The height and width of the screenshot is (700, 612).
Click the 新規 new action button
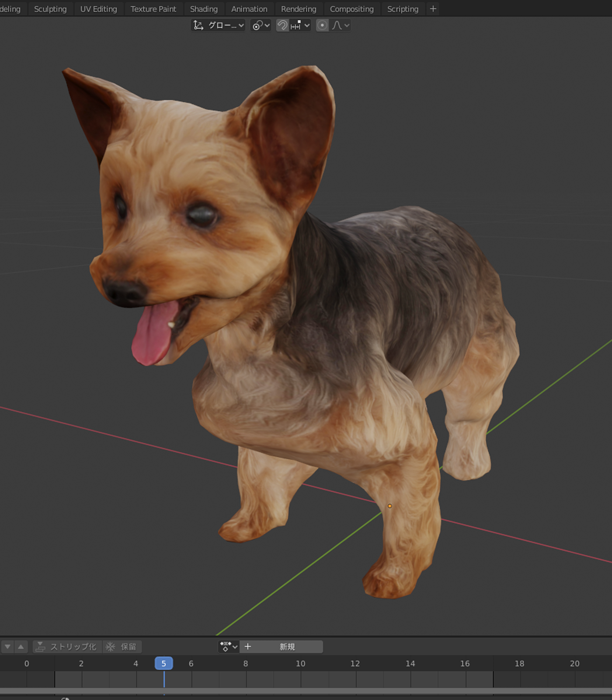[x=281, y=647]
